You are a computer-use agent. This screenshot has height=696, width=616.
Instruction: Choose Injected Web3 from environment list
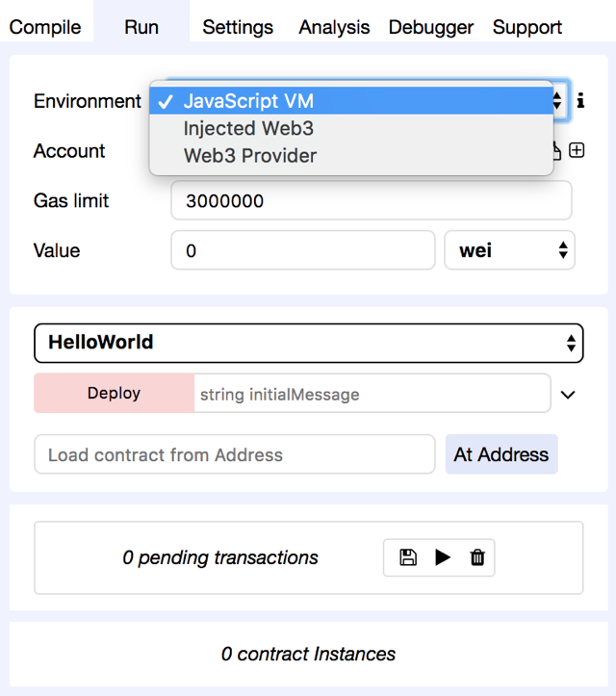pos(248,128)
